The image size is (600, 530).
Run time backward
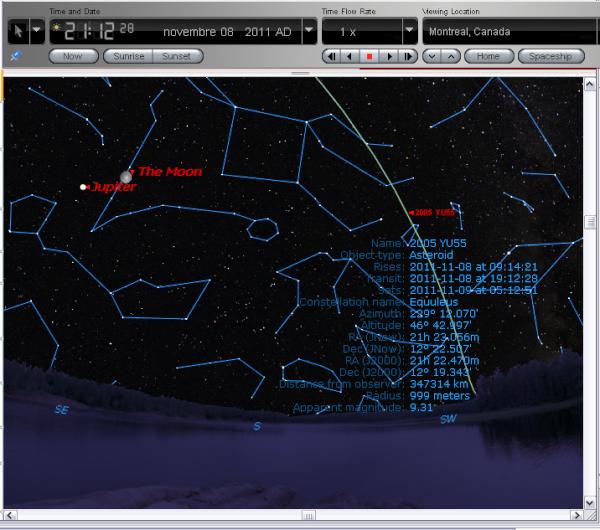pos(350,57)
